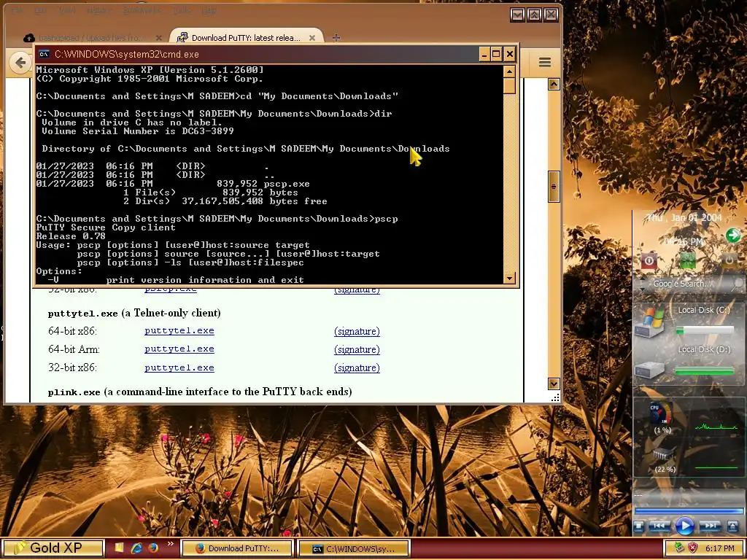Click Firefox page scrollbar down arrow
747x560 pixels.
(554, 384)
